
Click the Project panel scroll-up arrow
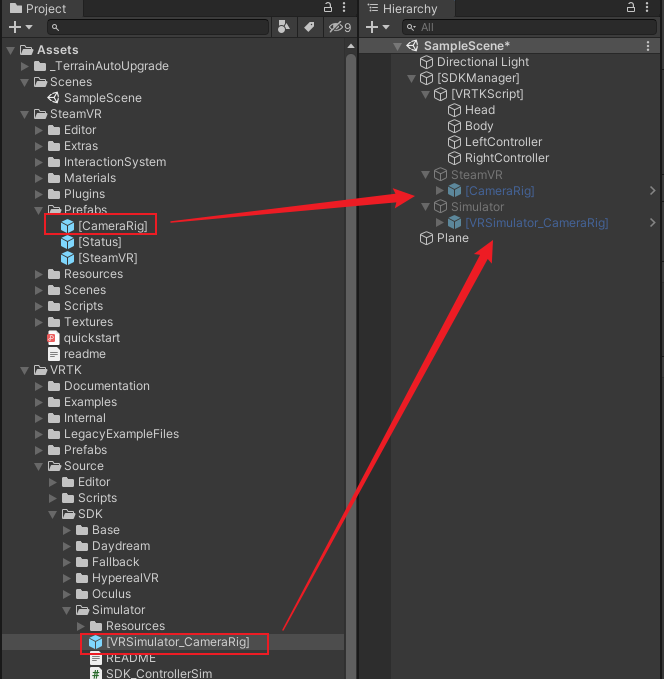coord(351,46)
